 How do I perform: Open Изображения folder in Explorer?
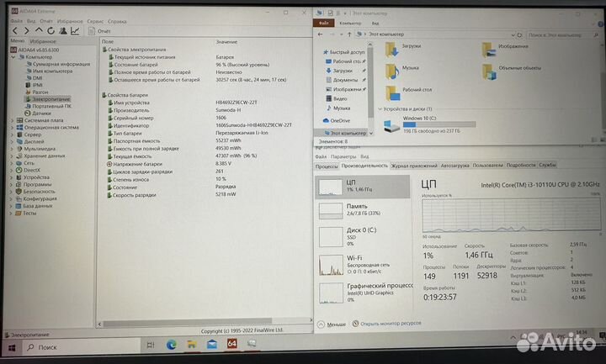click(x=505, y=50)
